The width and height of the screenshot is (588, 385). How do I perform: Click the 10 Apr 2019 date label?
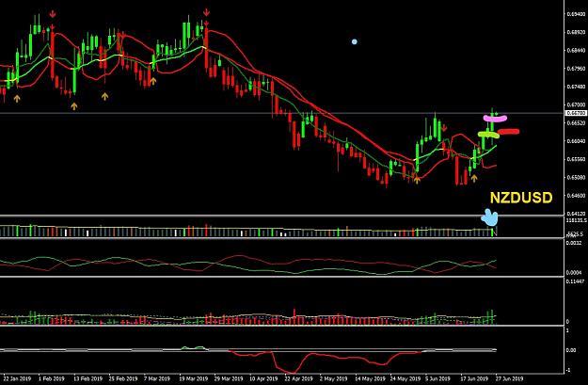pos(263,378)
